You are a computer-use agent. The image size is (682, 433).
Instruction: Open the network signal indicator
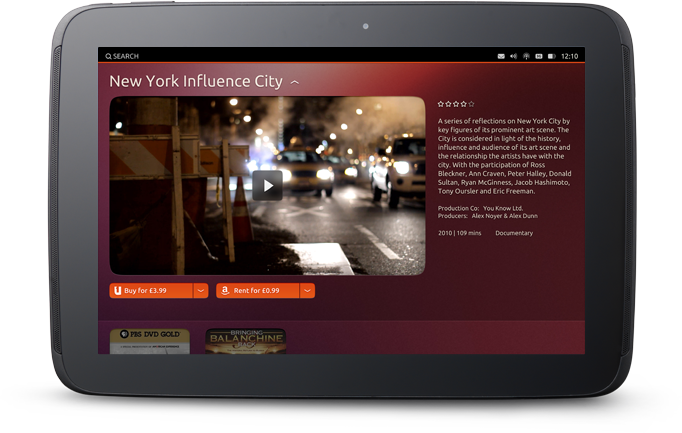(x=526, y=56)
